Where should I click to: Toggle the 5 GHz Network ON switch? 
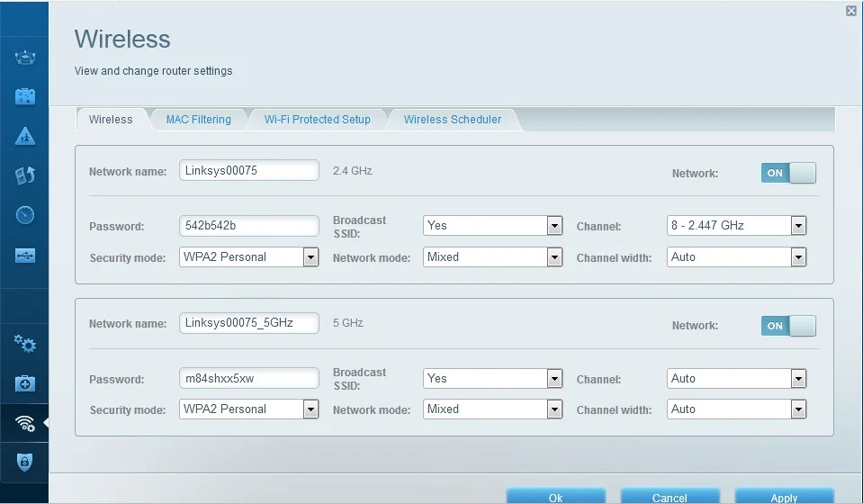788,326
